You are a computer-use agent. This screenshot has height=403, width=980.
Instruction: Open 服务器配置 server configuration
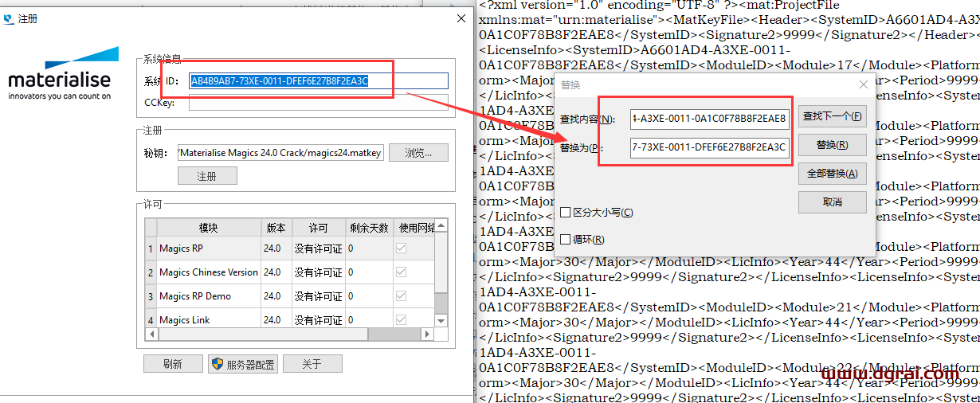point(243,364)
